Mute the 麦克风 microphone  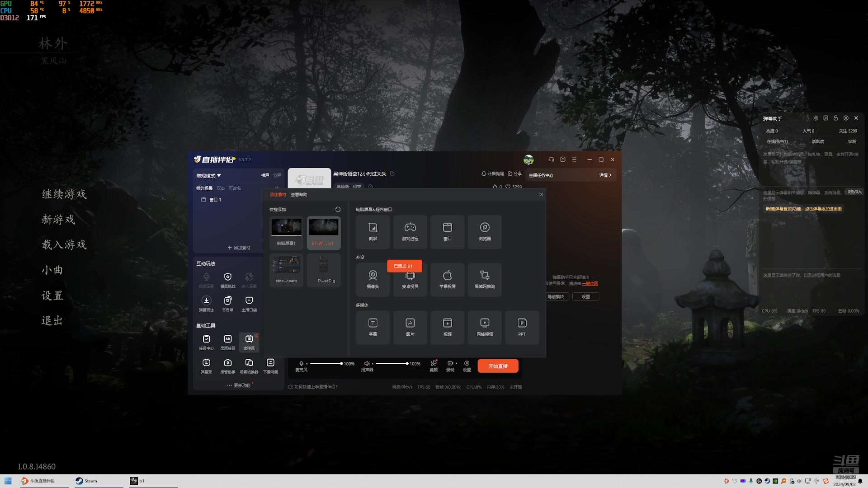(x=302, y=363)
